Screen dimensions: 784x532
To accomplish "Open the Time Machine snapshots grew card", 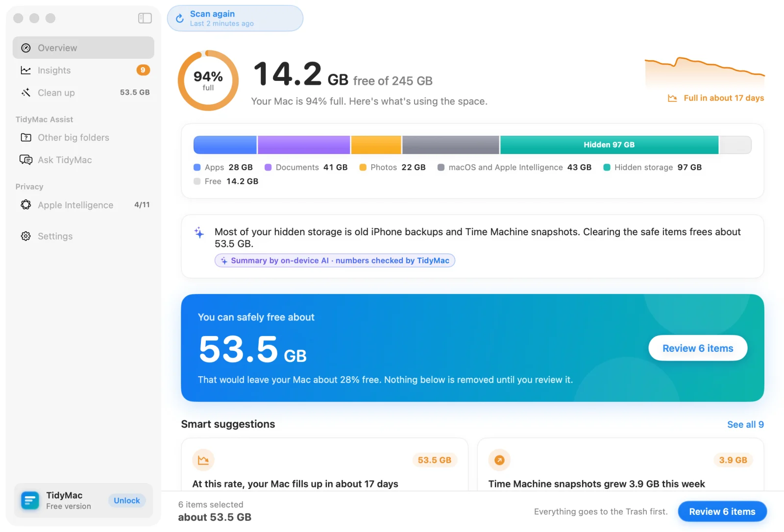I will coord(620,464).
